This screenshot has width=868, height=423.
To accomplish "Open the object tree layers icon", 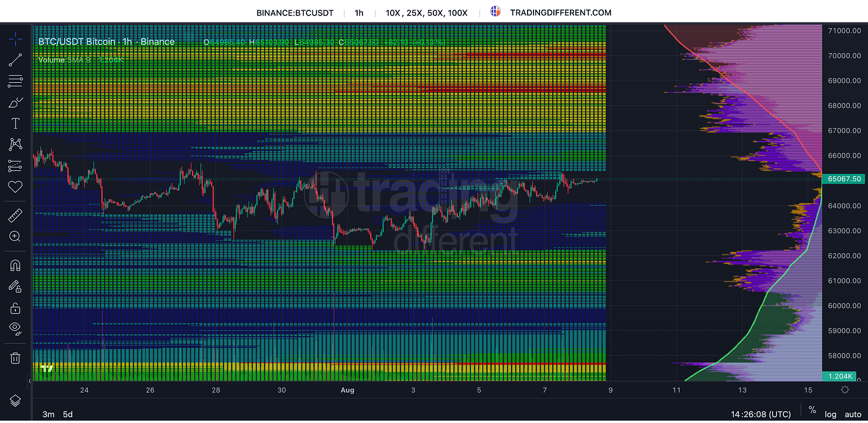I will click(15, 400).
